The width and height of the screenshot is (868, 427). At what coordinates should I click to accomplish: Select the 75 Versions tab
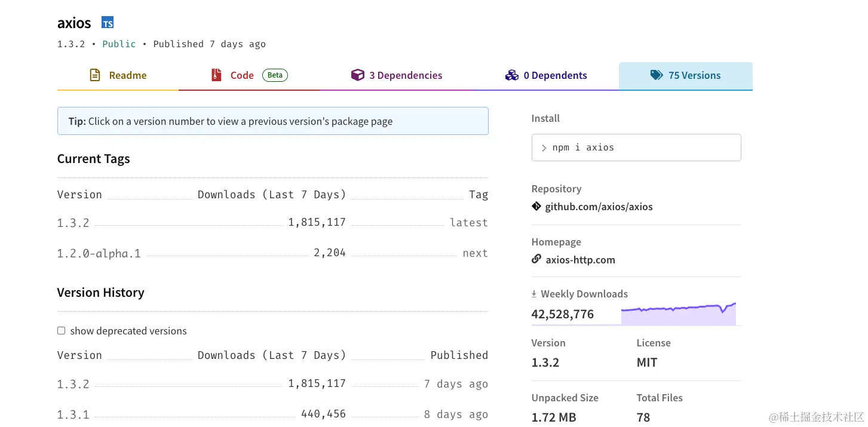[x=686, y=76]
